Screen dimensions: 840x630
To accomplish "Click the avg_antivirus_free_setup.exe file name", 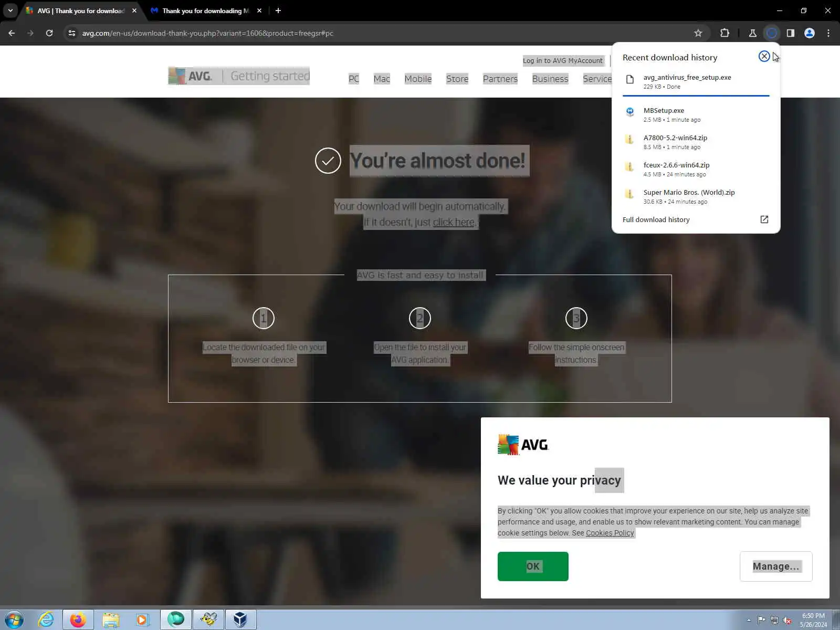I will [687, 77].
